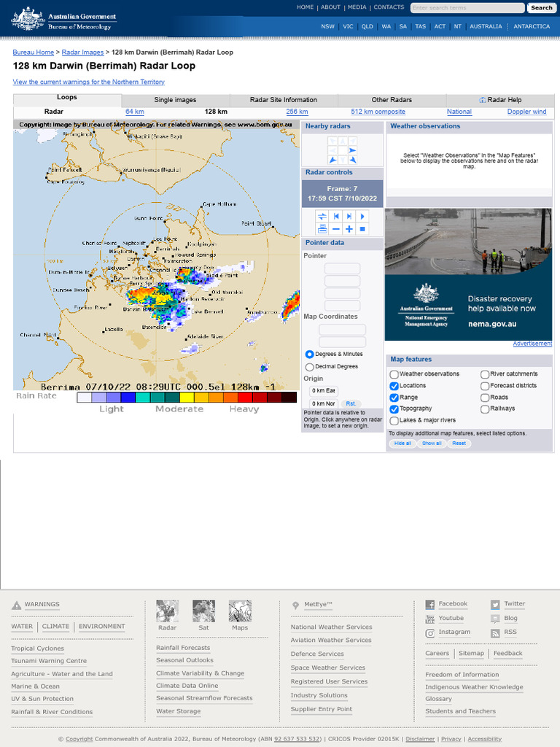Click the print icon in radar controls

tap(322, 229)
